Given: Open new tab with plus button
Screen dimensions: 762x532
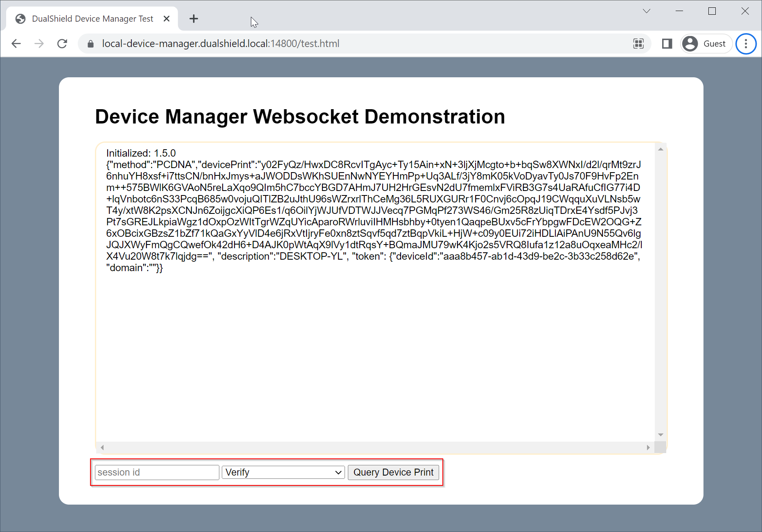Looking at the screenshot, I should click(194, 19).
